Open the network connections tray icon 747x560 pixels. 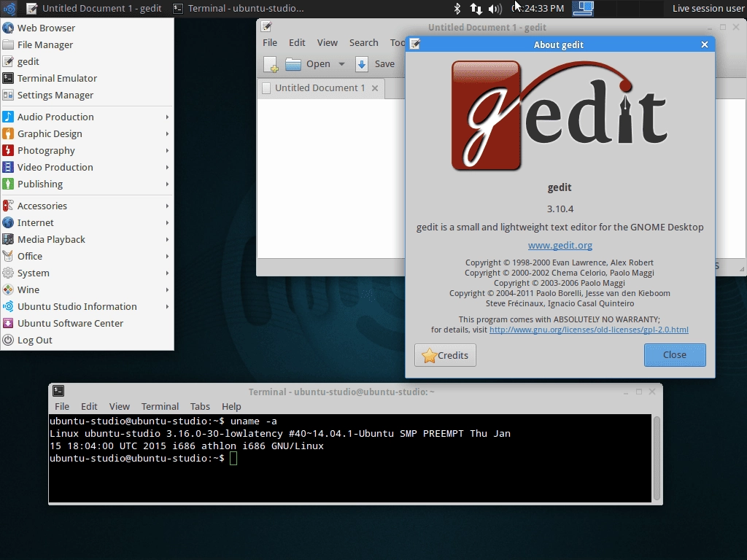click(x=476, y=8)
